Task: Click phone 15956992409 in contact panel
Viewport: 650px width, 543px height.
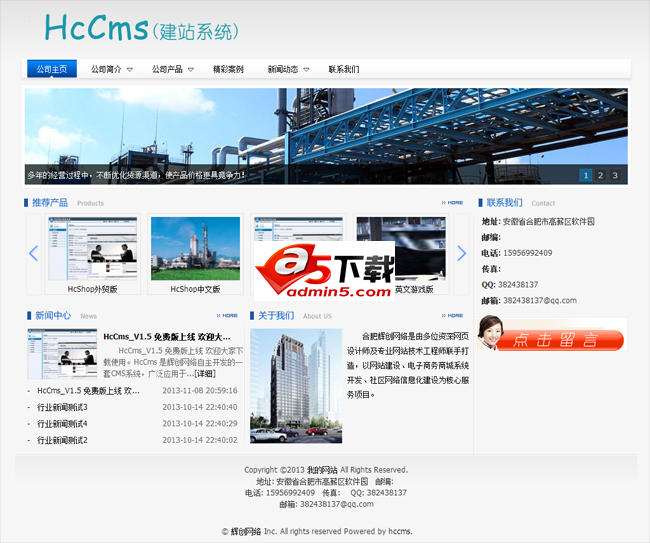Action: [x=528, y=253]
